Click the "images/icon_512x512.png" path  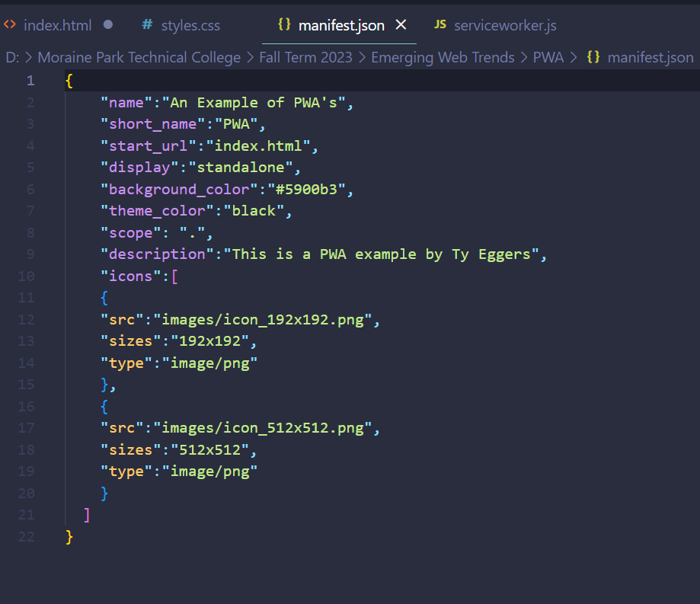coord(263,428)
